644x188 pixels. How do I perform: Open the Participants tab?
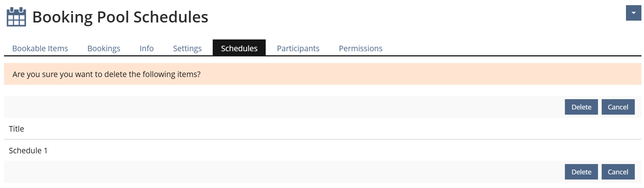(x=298, y=48)
